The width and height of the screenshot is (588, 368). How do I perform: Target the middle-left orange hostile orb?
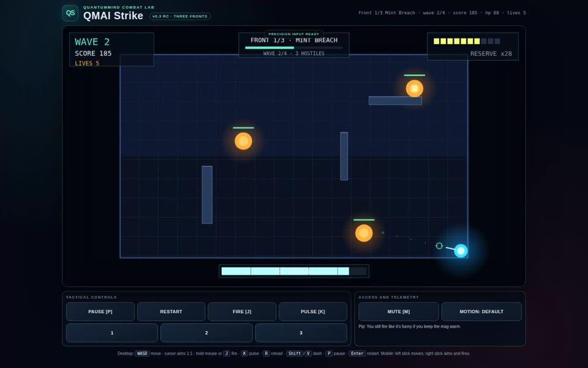click(243, 141)
